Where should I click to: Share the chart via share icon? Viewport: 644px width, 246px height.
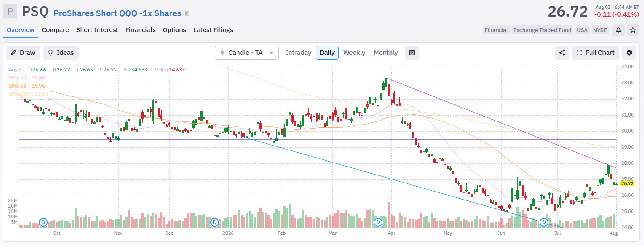click(x=562, y=53)
